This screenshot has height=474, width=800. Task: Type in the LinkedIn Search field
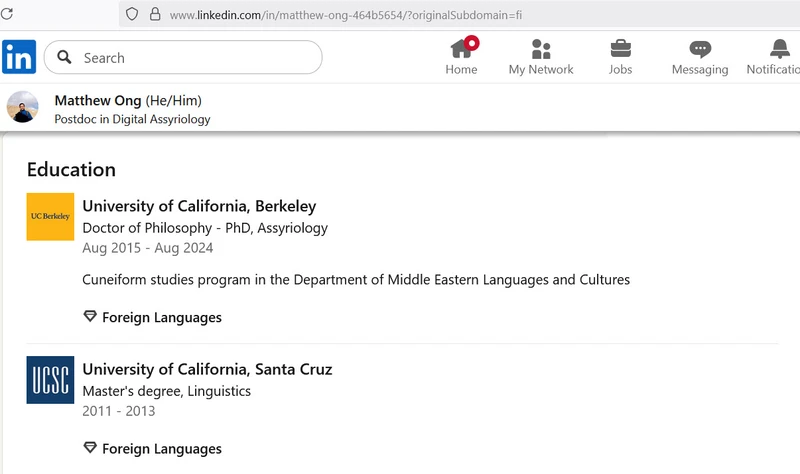(195, 58)
